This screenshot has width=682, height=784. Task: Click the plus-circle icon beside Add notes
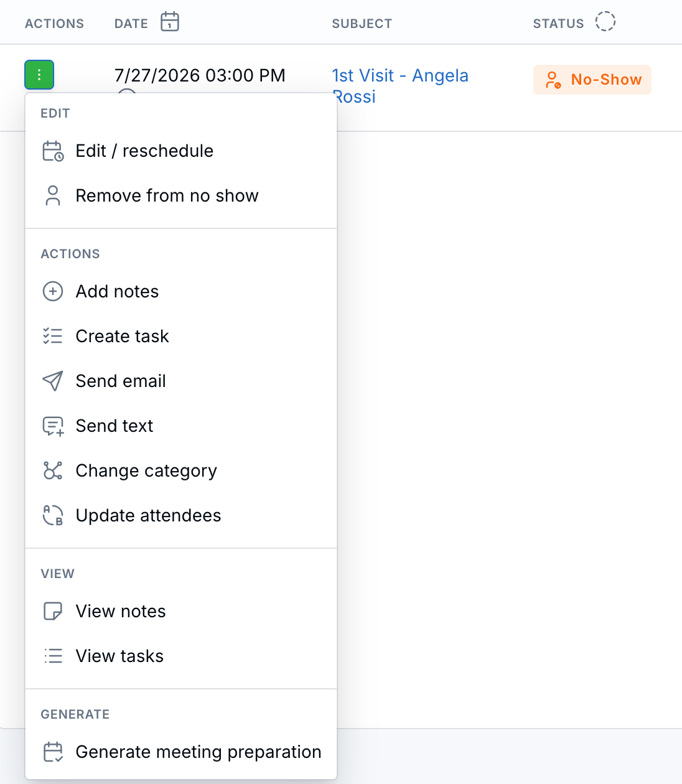[53, 291]
